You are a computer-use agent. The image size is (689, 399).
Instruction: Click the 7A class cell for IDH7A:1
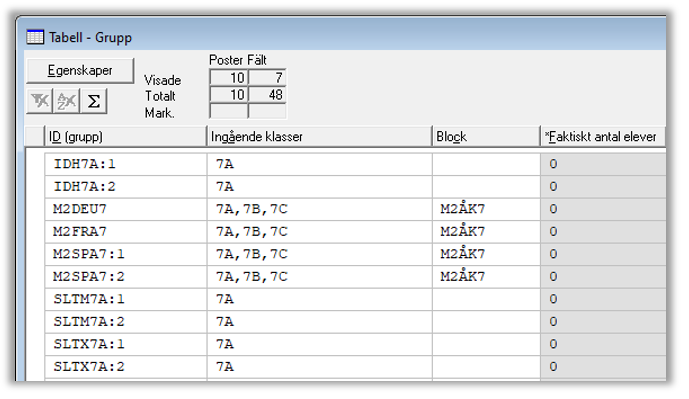tap(319, 164)
